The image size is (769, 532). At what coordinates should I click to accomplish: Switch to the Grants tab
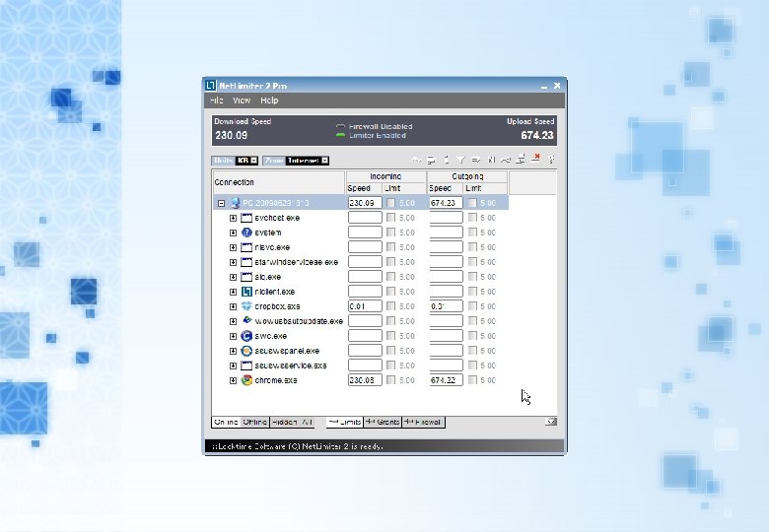point(383,422)
